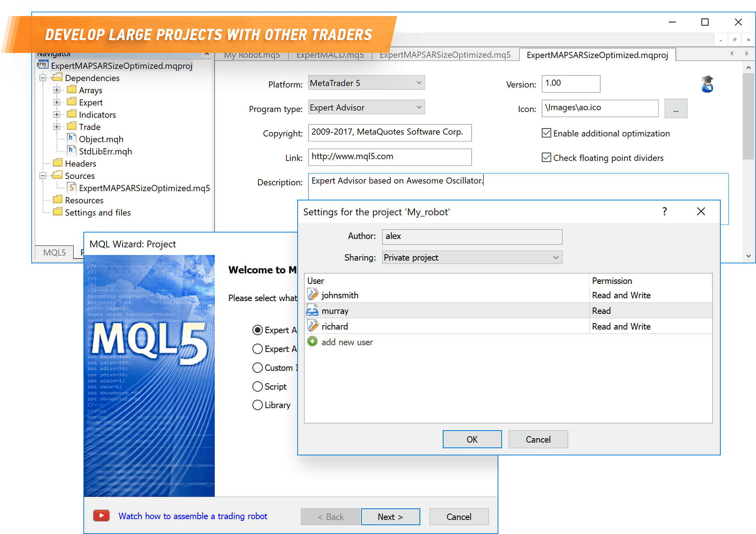Viewport: 756px width, 534px height.
Task: Click inside the Version input field
Action: 571,84
